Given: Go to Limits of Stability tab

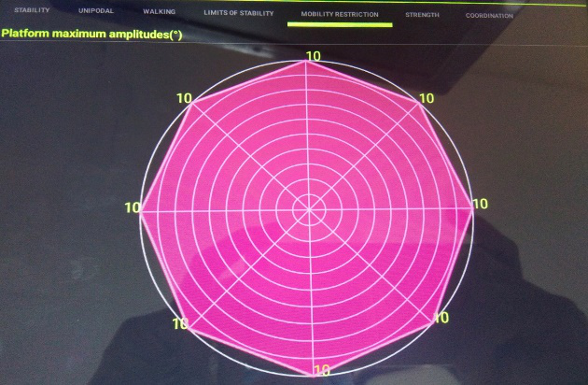Looking at the screenshot, I should click(x=239, y=13).
